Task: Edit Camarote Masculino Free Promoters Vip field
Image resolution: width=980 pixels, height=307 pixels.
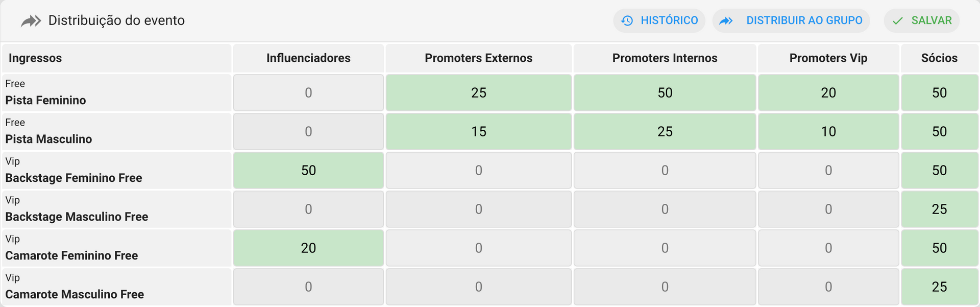Action: [828, 287]
